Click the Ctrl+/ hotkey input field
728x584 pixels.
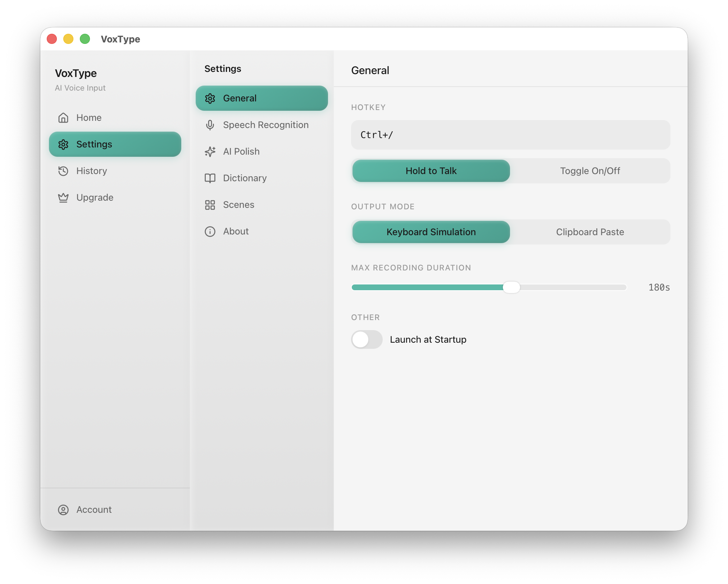pos(510,135)
